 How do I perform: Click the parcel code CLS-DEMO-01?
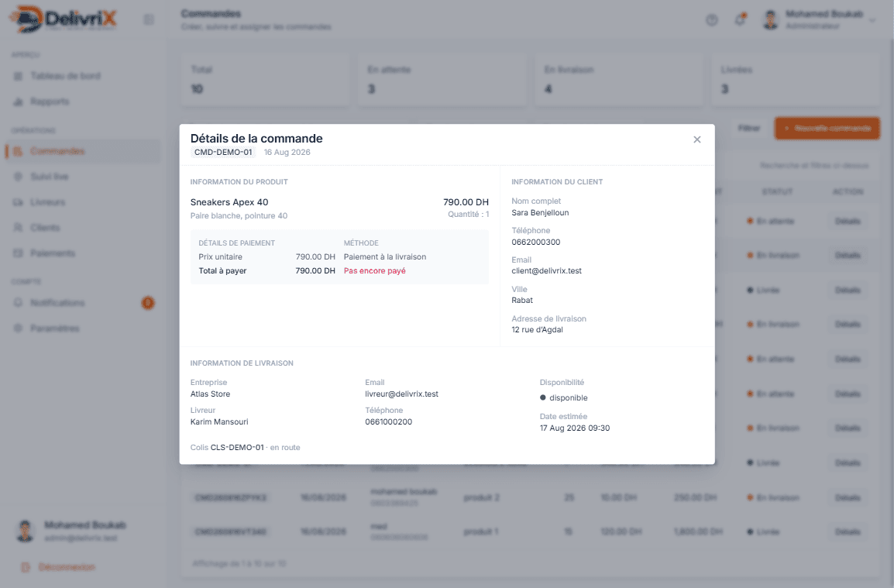[237, 448]
